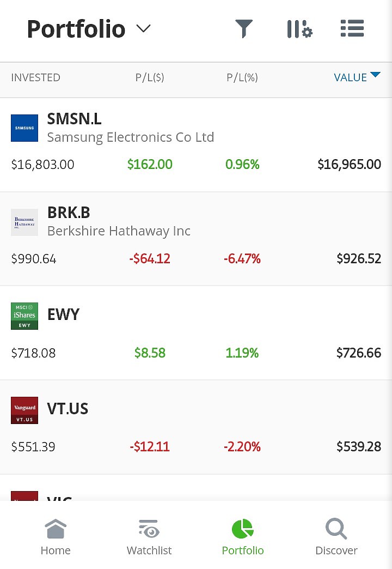Open BRK.B Berkshire Hathaway position
Viewport: 392px width, 569px height.
pos(196,239)
